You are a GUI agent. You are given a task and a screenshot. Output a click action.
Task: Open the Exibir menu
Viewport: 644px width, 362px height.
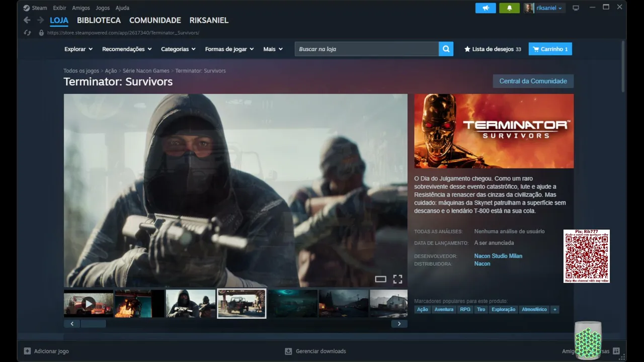[59, 8]
